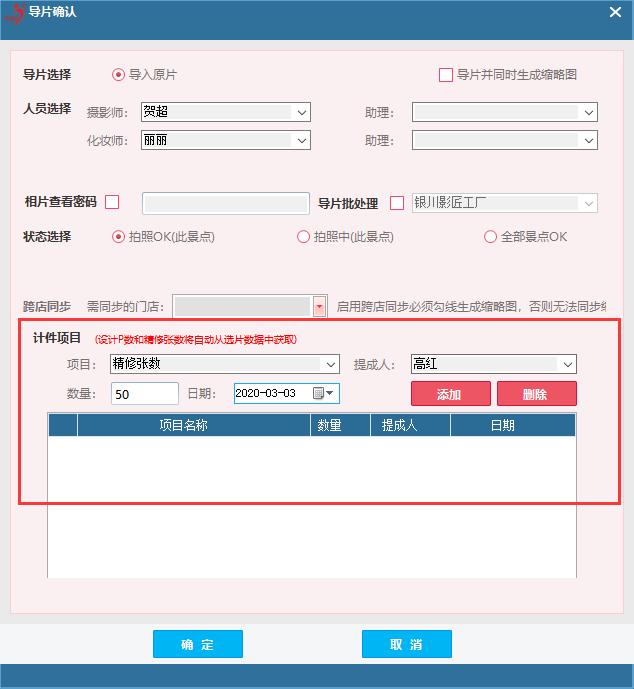Select 拍照OK(此景点) status radio
Image resolution: width=634 pixels, height=689 pixels.
pos(118,237)
